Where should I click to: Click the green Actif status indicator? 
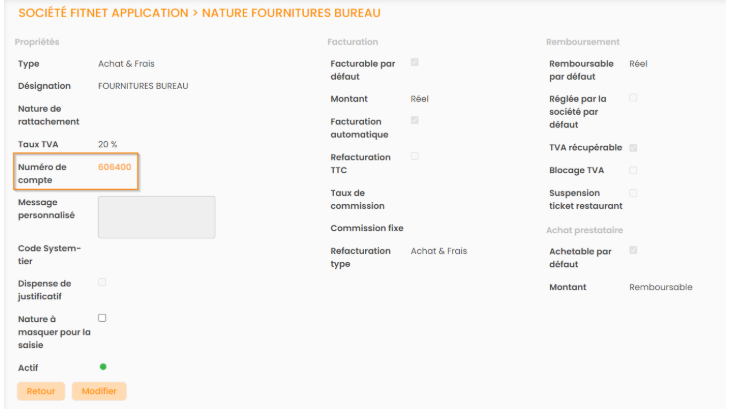pyautogui.click(x=102, y=367)
